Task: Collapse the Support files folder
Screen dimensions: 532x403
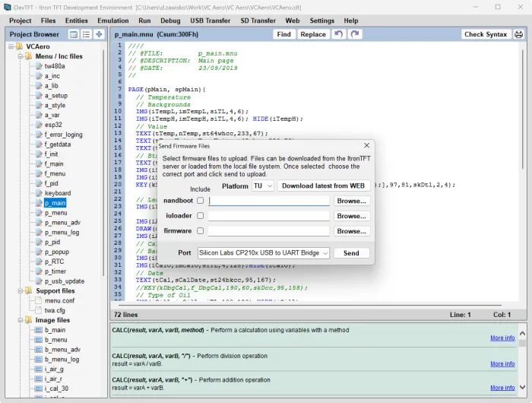Action: pyautogui.click(x=21, y=291)
